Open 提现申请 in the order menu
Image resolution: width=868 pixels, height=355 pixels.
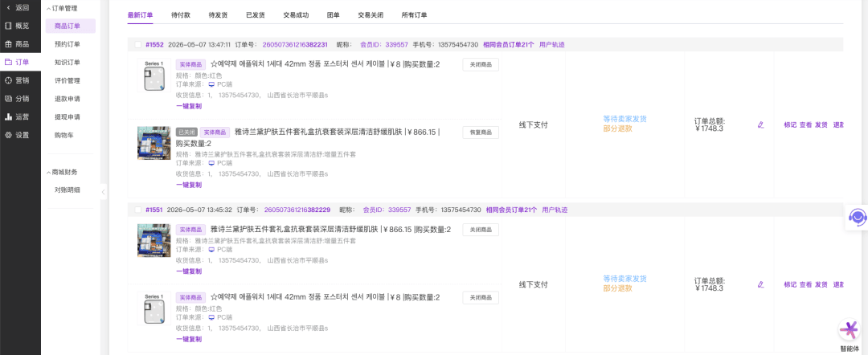coord(68,117)
